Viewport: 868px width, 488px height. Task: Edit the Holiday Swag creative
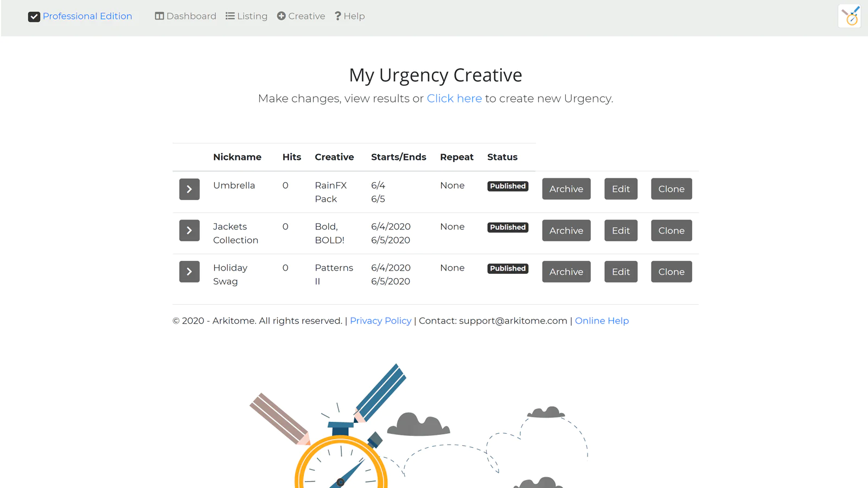(x=621, y=272)
